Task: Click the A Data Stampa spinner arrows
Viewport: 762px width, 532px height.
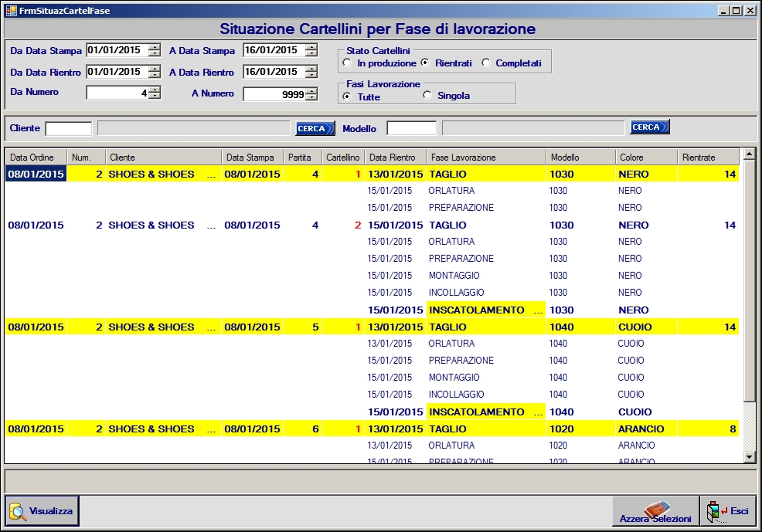Action: tap(311, 50)
